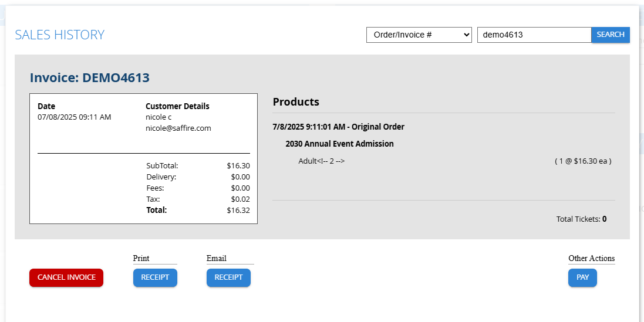Click the RECEIPT button under Print

155,277
